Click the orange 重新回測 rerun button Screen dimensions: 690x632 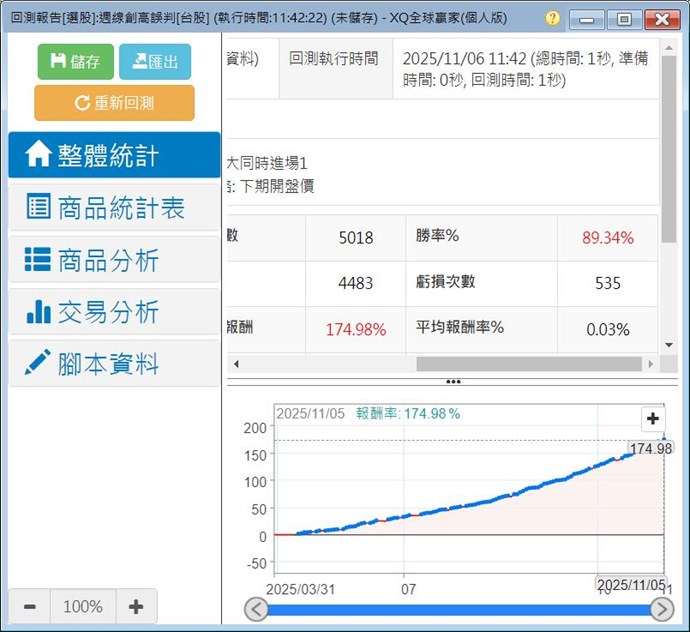pyautogui.click(x=114, y=103)
